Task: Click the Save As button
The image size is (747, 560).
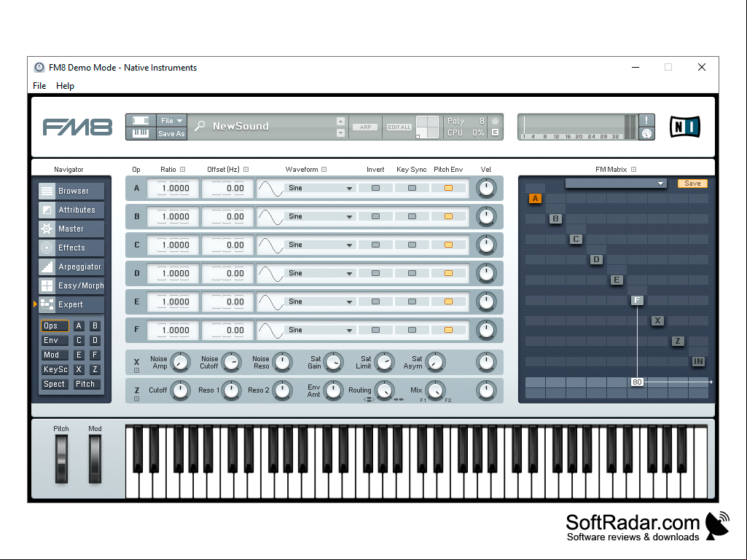Action: click(171, 134)
